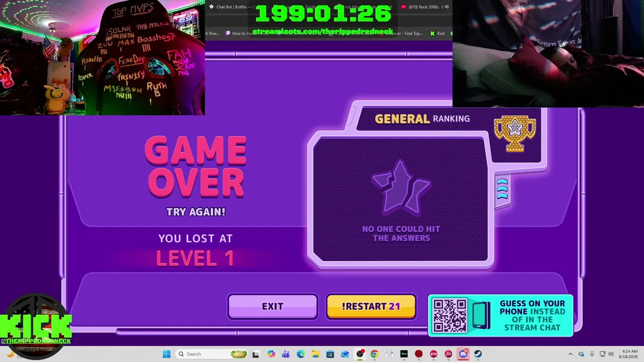Viewport: 644px width, 362px height.
Task: Open the game controller app in taskbar
Action: [x=389, y=354]
